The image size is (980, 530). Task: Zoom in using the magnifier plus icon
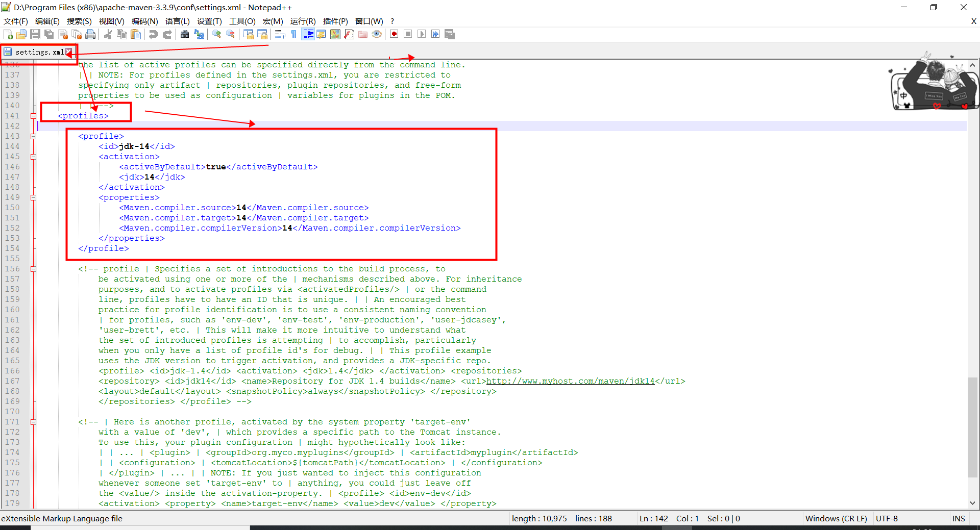point(217,34)
